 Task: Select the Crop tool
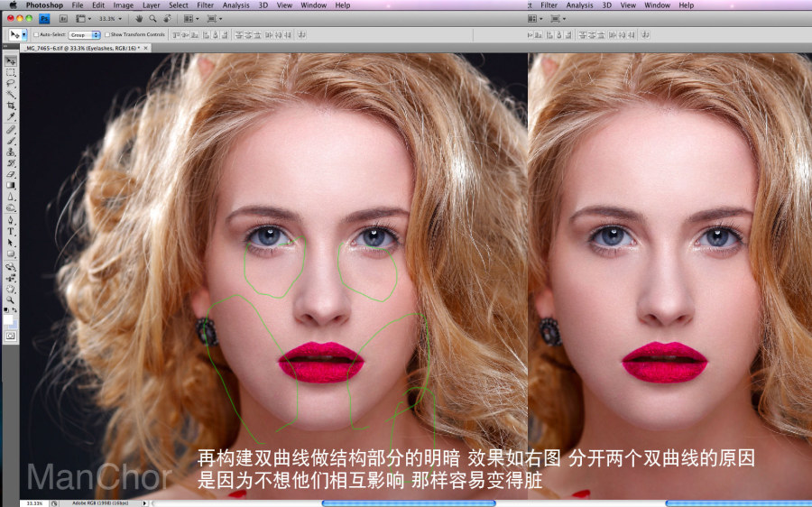point(10,106)
